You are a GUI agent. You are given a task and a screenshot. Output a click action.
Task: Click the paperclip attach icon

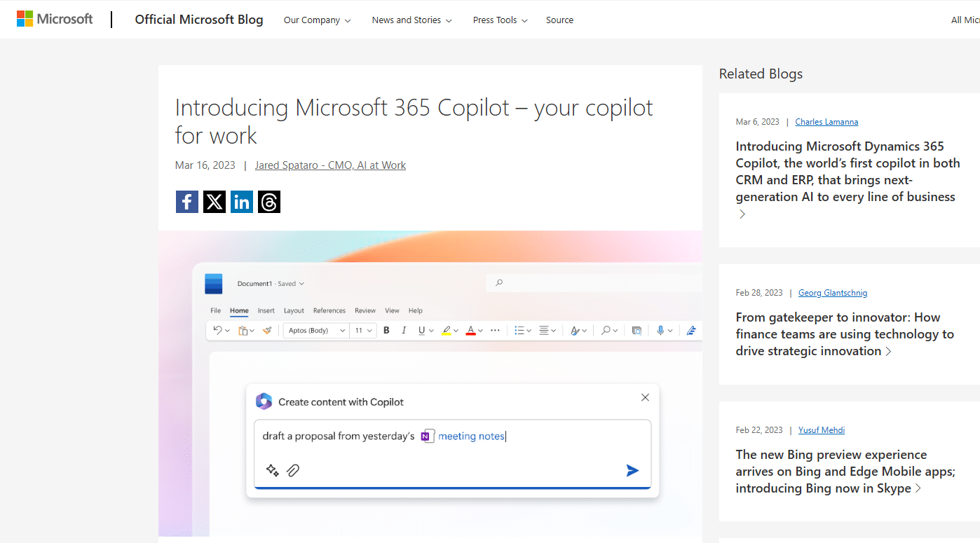tap(293, 470)
